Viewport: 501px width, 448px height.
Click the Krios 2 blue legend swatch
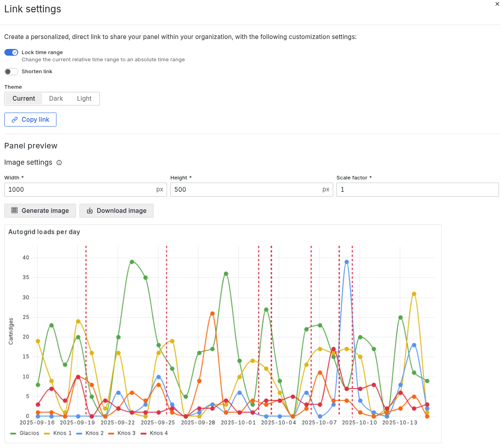(x=79, y=433)
